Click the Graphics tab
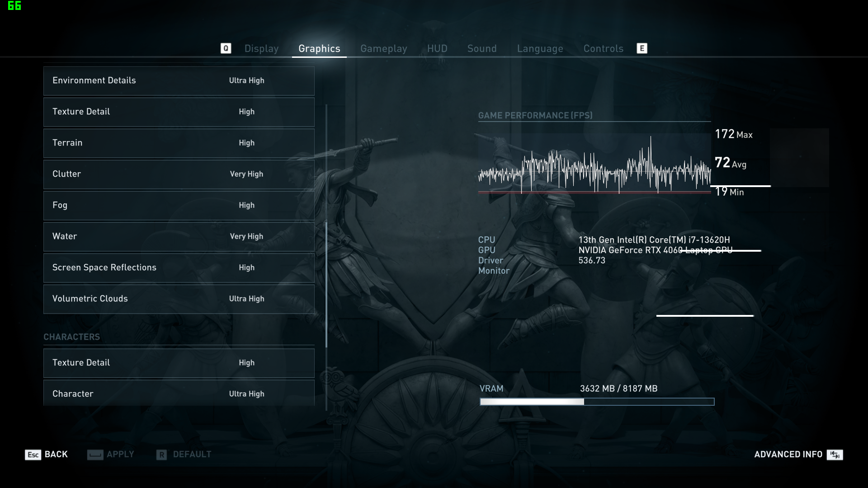The width and height of the screenshot is (868, 488). click(x=319, y=48)
